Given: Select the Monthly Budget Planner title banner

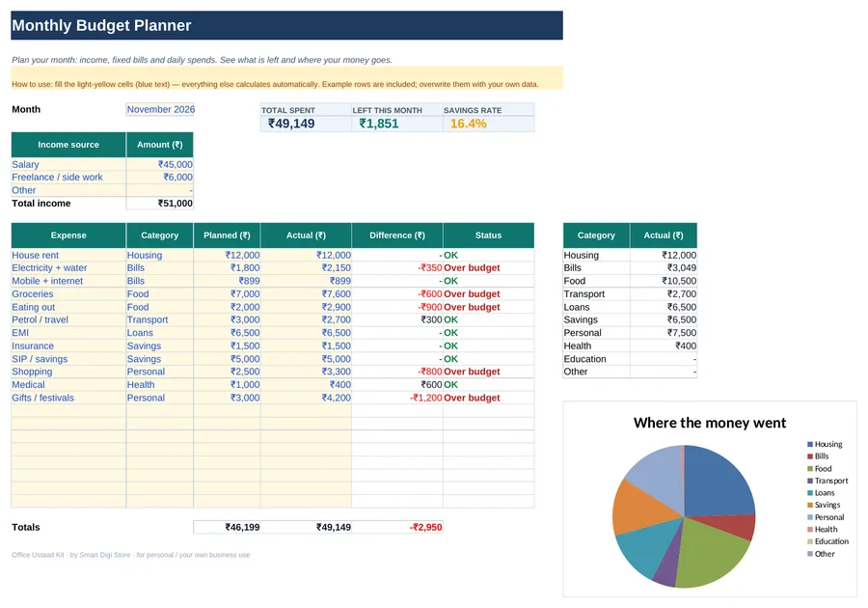Looking at the screenshot, I should [x=286, y=25].
